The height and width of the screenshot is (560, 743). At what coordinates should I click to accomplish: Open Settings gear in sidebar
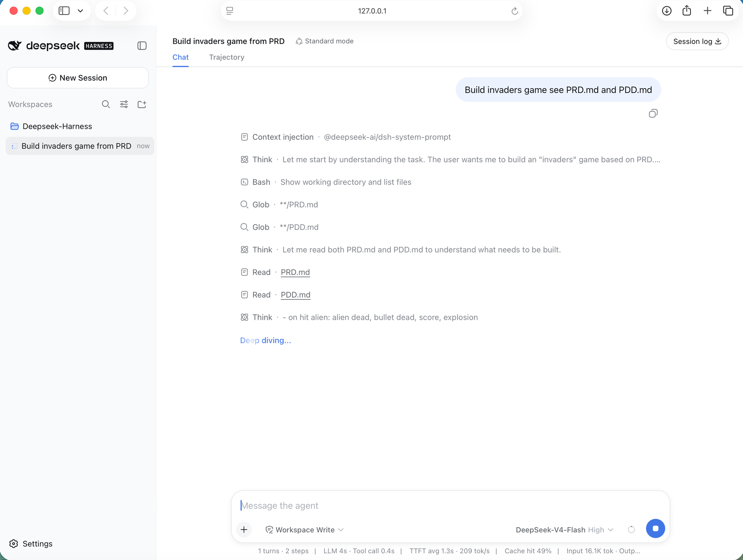pos(31,544)
